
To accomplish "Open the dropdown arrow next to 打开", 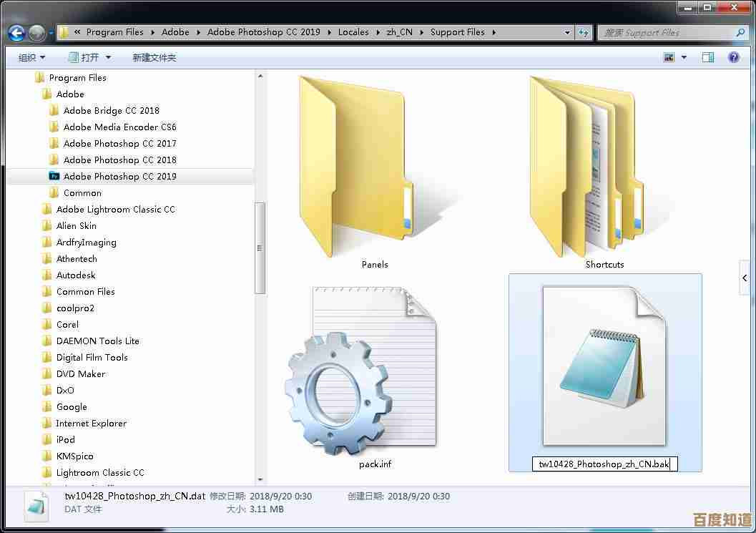I will (109, 57).
